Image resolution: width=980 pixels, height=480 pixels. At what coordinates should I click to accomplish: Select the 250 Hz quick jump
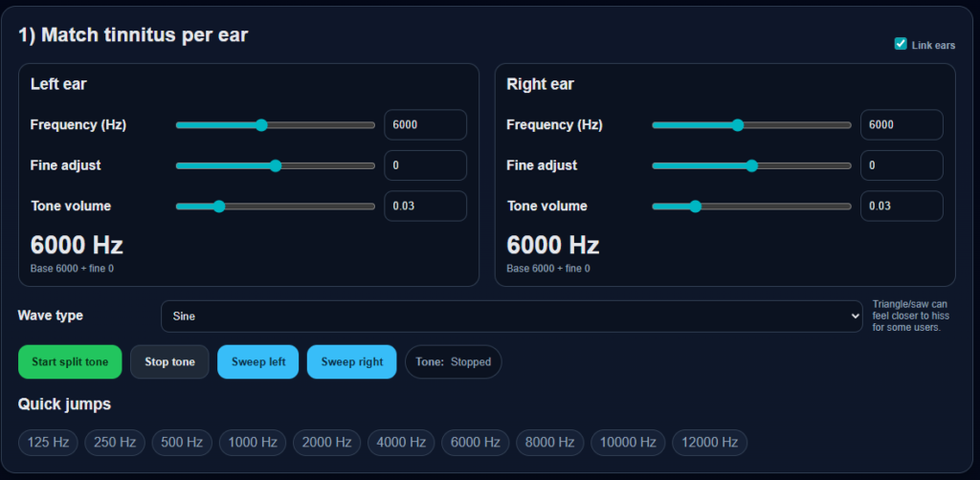click(115, 442)
